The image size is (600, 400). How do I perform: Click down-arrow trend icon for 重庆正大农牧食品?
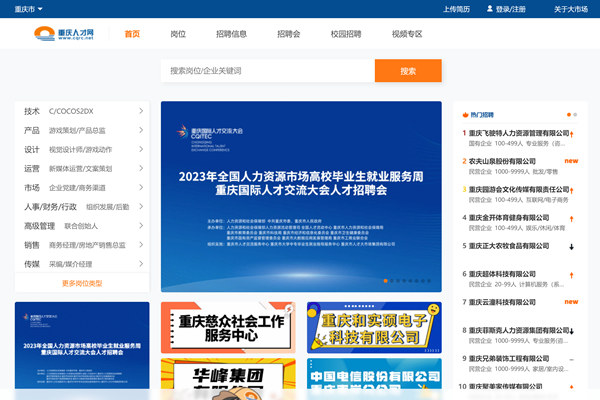point(571,247)
